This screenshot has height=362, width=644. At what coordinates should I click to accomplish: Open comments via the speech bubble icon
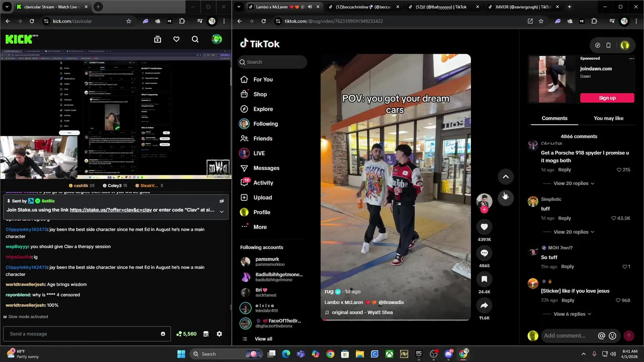pyautogui.click(x=484, y=253)
